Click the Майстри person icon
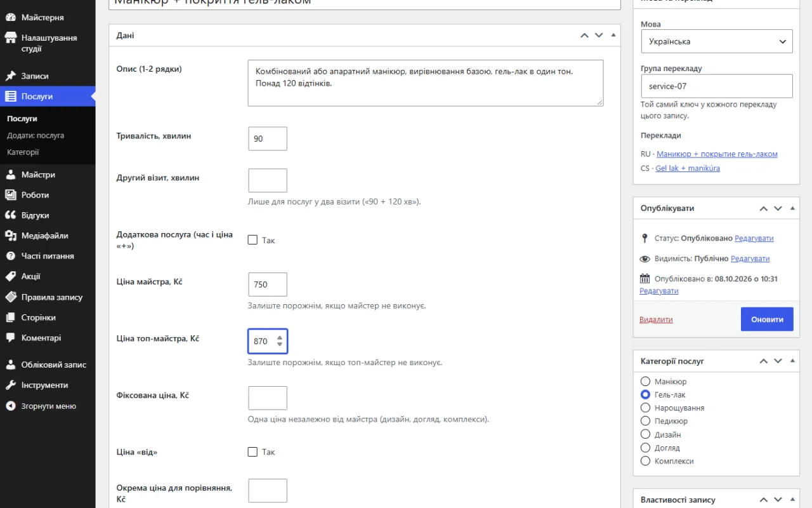 click(11, 175)
